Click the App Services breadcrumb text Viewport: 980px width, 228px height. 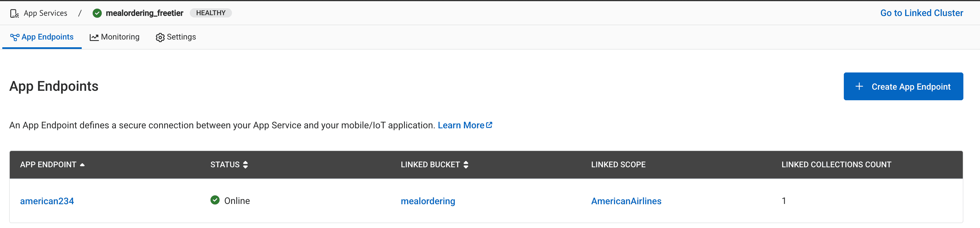45,13
